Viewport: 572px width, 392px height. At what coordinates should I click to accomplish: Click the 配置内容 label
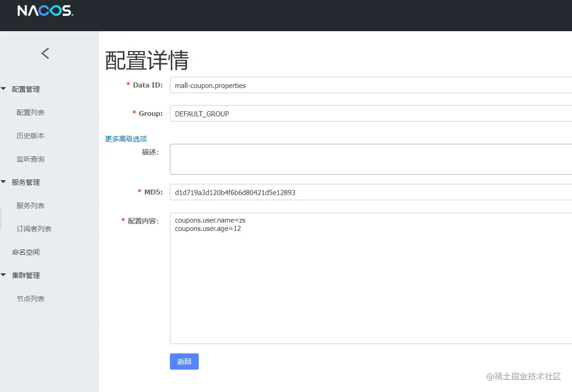pos(143,221)
